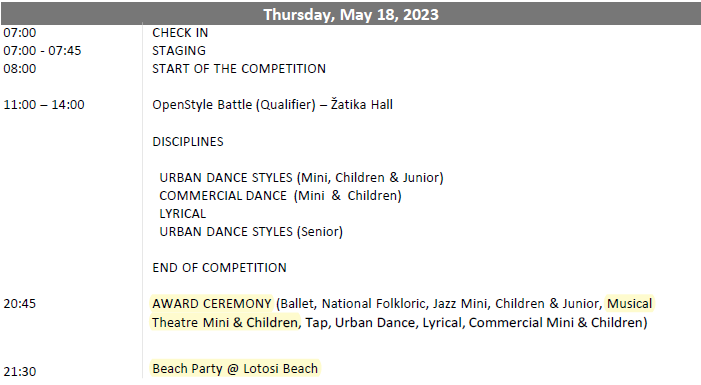
Task: Click URBAN DANCE STYLES (Senior) line
Action: pos(251,232)
